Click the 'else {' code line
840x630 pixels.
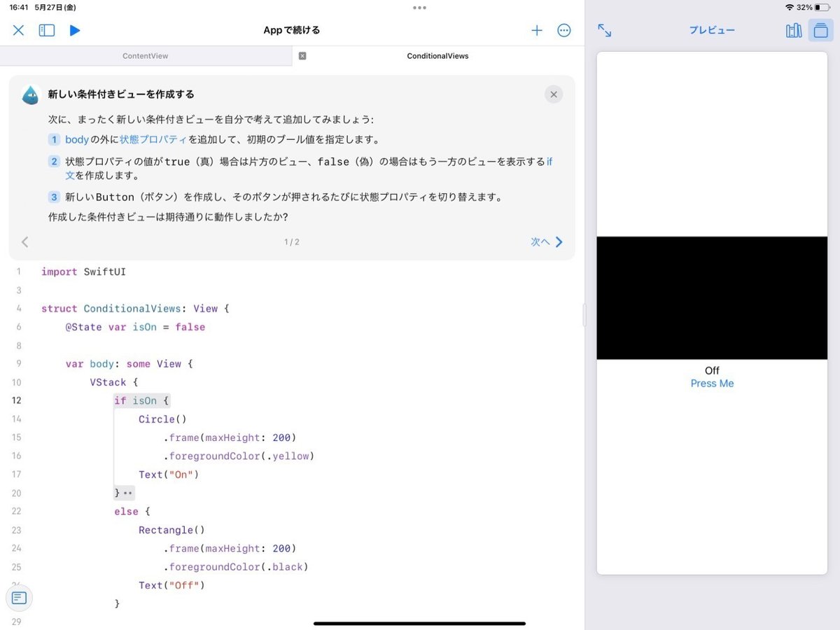click(132, 512)
